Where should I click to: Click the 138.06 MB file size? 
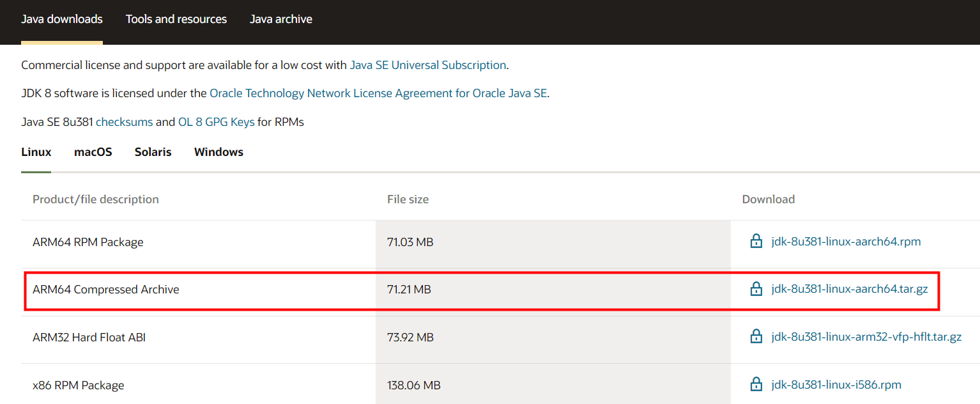coord(414,385)
